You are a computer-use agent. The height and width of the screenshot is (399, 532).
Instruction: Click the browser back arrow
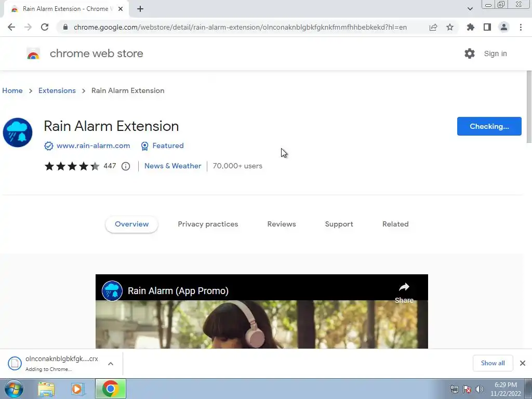point(11,27)
